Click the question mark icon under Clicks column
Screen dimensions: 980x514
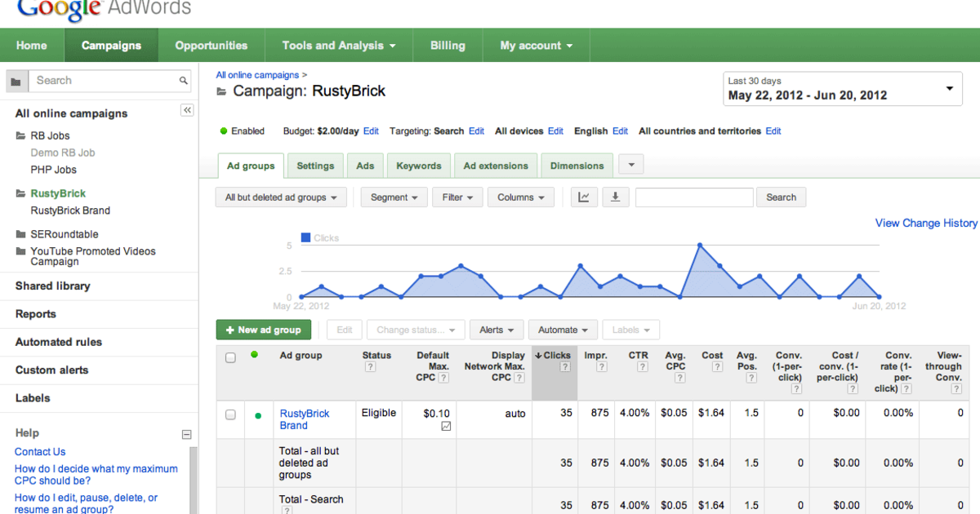tap(565, 368)
